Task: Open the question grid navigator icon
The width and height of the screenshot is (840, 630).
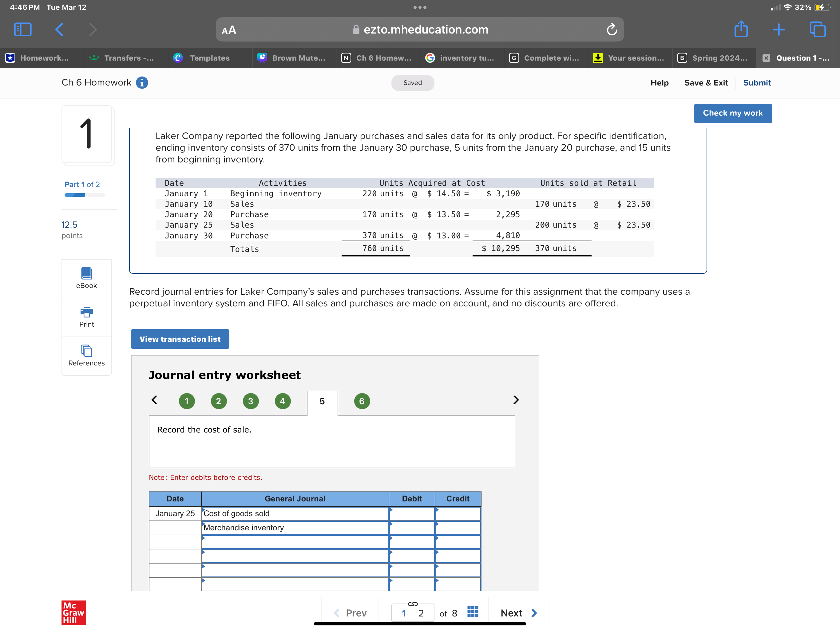Action: pyautogui.click(x=472, y=612)
